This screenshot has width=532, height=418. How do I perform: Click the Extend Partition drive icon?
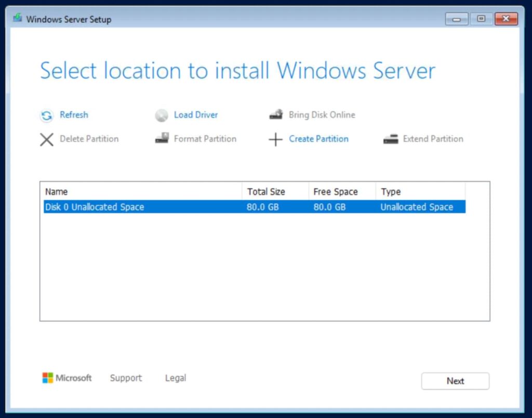coord(391,139)
